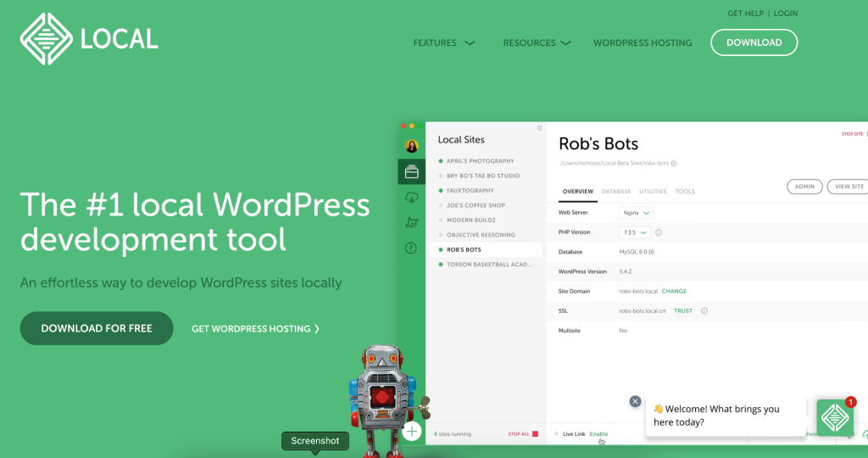Click the plus add site button

click(412, 431)
